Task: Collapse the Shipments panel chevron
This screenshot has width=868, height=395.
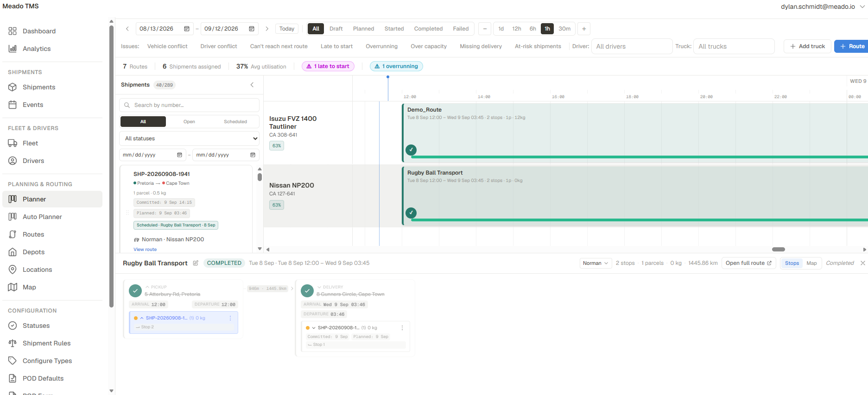Action: pyautogui.click(x=252, y=85)
